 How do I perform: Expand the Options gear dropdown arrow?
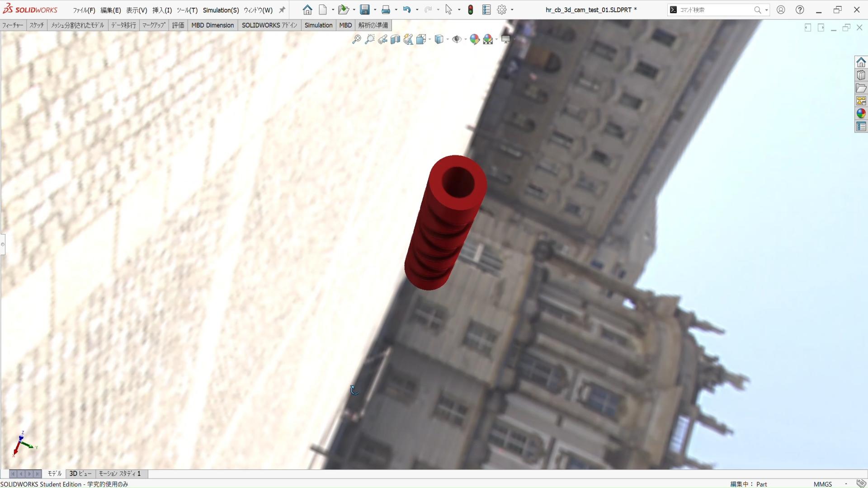click(512, 9)
